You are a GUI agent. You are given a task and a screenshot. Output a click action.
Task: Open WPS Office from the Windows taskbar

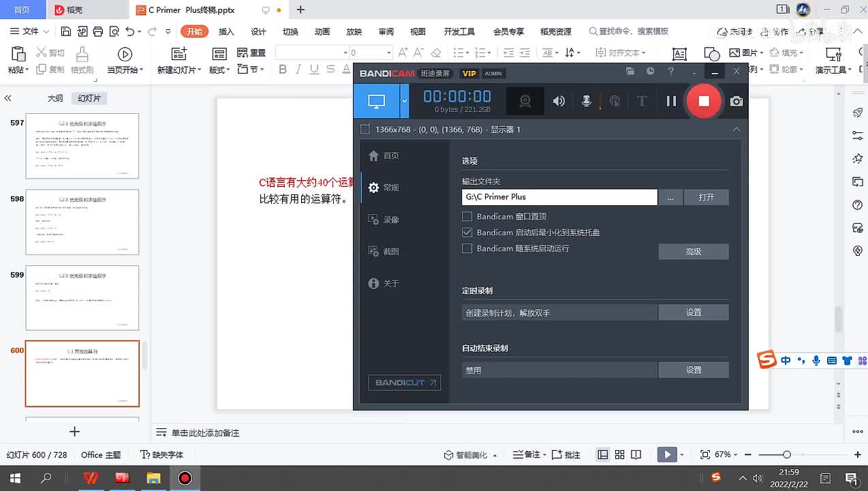pos(91,478)
